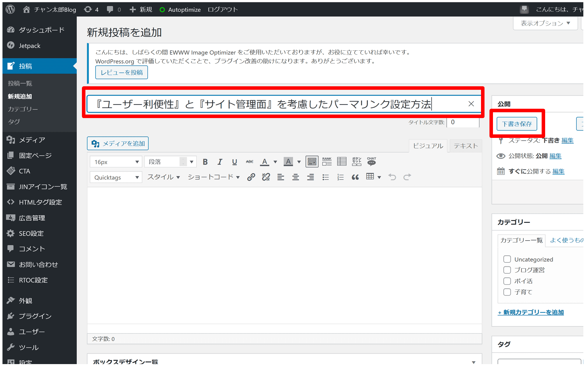Insert CHAT speech balloon

[371, 161]
